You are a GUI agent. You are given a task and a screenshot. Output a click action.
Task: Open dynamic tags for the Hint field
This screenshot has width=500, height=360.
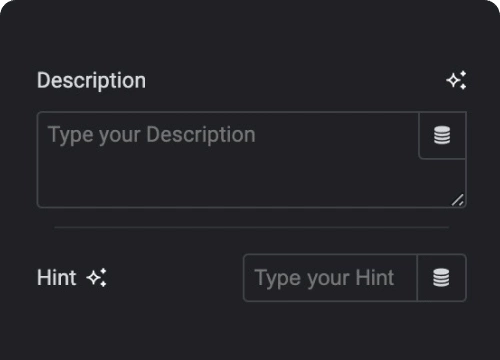441,278
